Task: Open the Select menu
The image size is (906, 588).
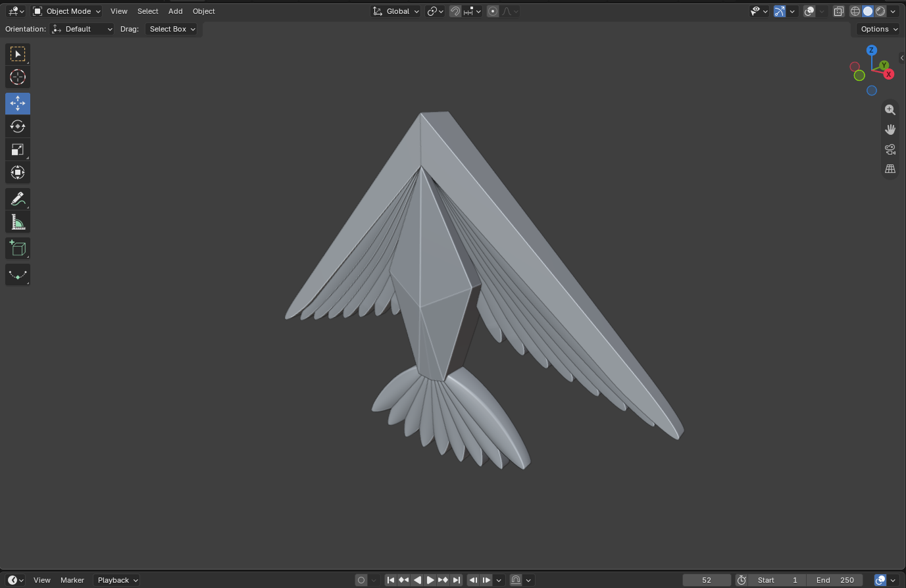Action: (x=148, y=11)
